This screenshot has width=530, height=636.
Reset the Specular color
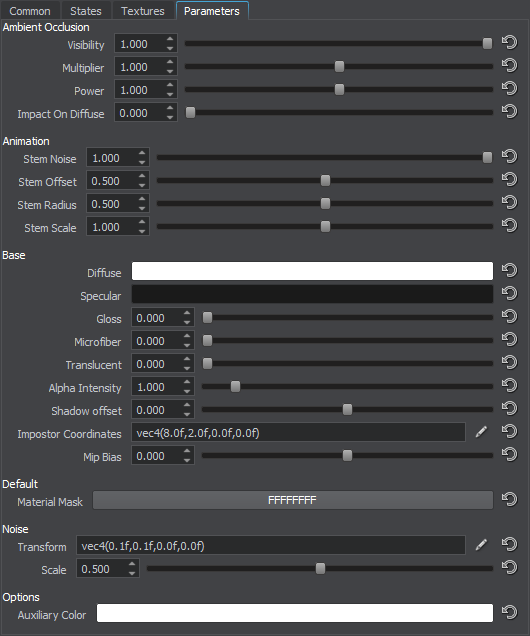tap(509, 293)
